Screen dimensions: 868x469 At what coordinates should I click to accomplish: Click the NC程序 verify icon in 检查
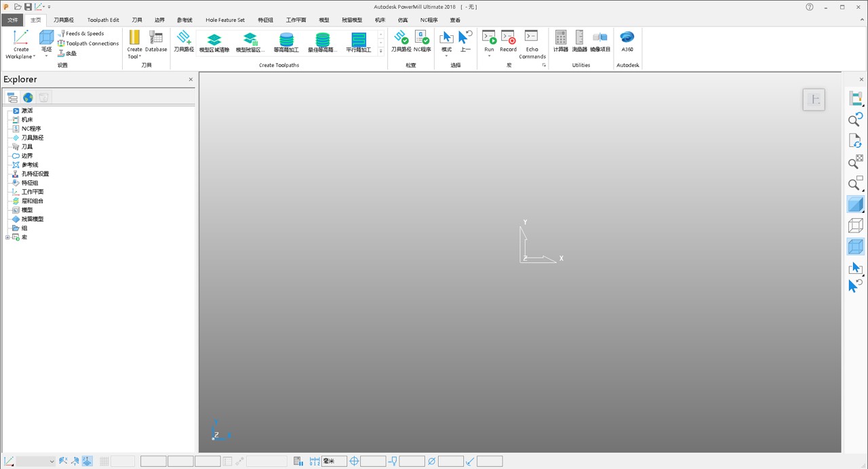(x=422, y=37)
